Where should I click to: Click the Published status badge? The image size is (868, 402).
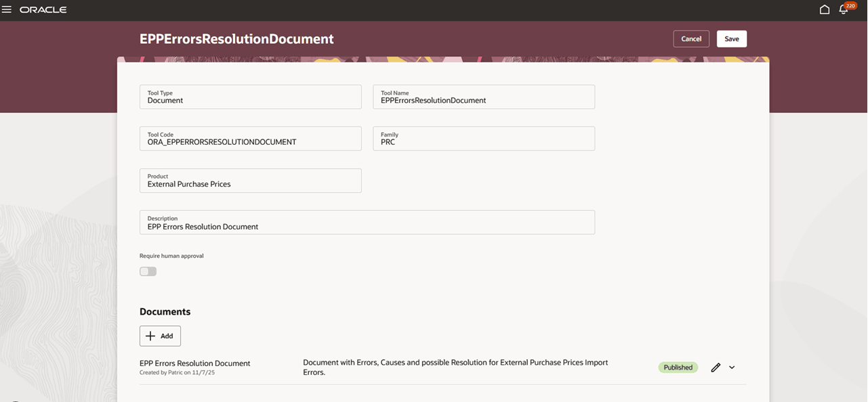(678, 367)
